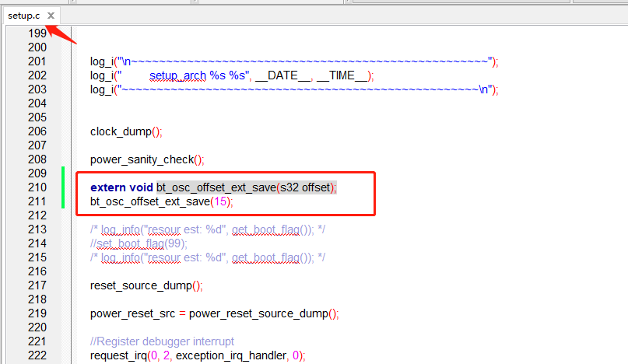Click the clock_dump() call
628x364 pixels.
click(126, 131)
